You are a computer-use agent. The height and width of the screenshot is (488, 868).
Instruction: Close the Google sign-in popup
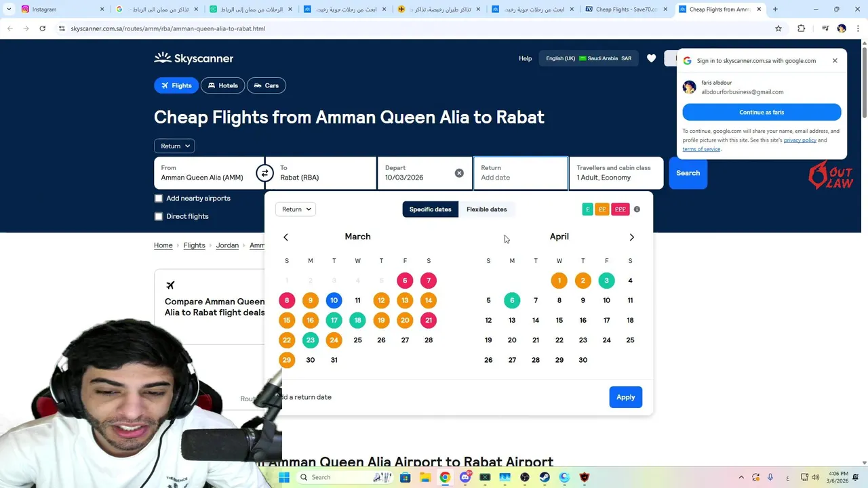pyautogui.click(x=835, y=60)
